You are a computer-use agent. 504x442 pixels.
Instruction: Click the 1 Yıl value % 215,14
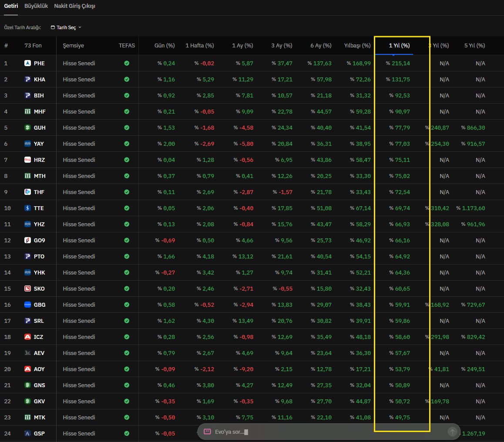398,63
